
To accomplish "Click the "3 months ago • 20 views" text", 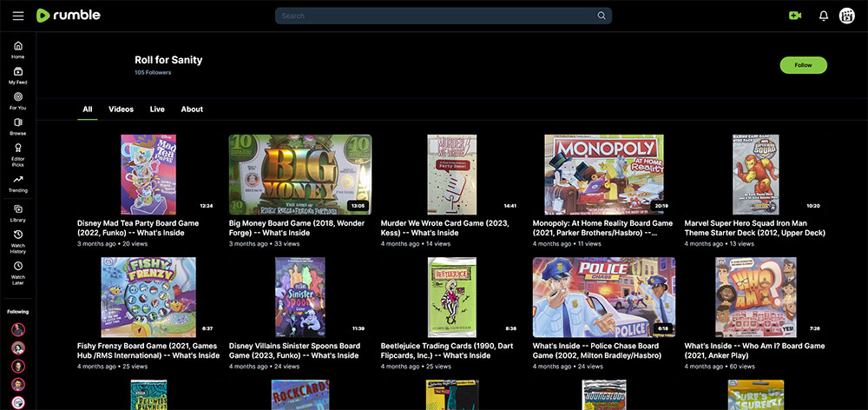I will coord(112,244).
